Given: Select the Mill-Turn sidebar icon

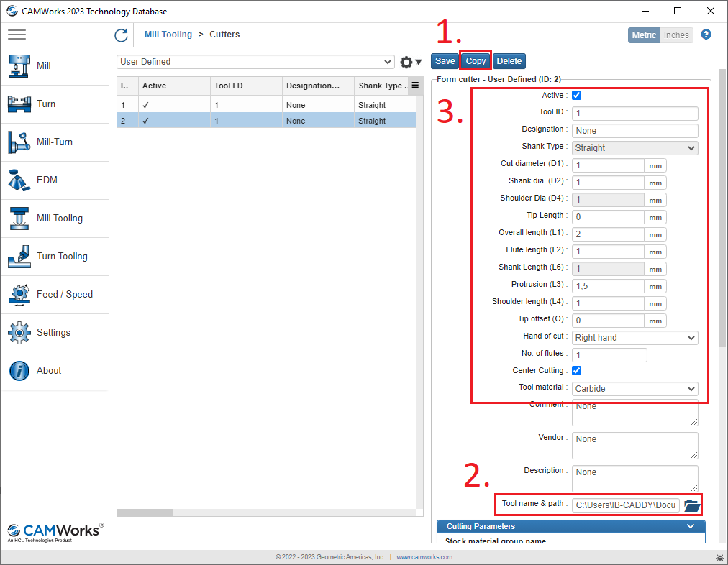Looking at the screenshot, I should point(19,142).
